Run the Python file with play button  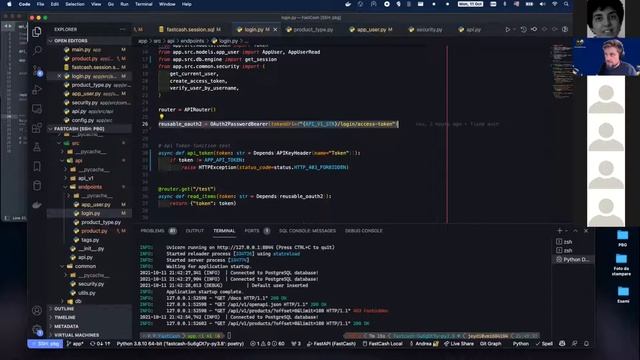507,29
